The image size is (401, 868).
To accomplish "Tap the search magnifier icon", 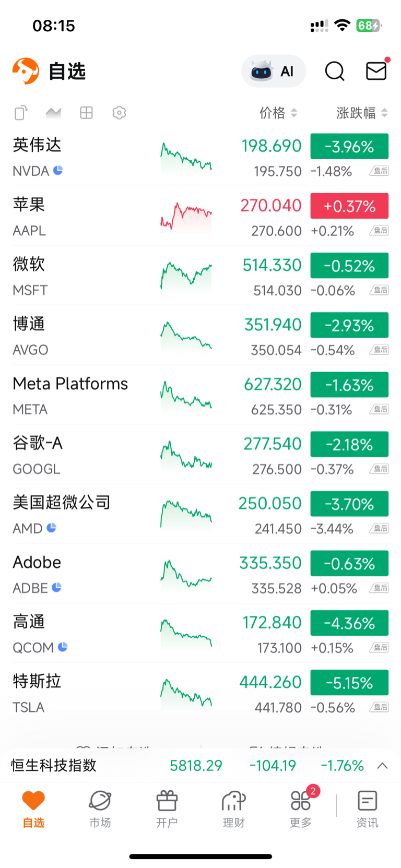I will 335,71.
